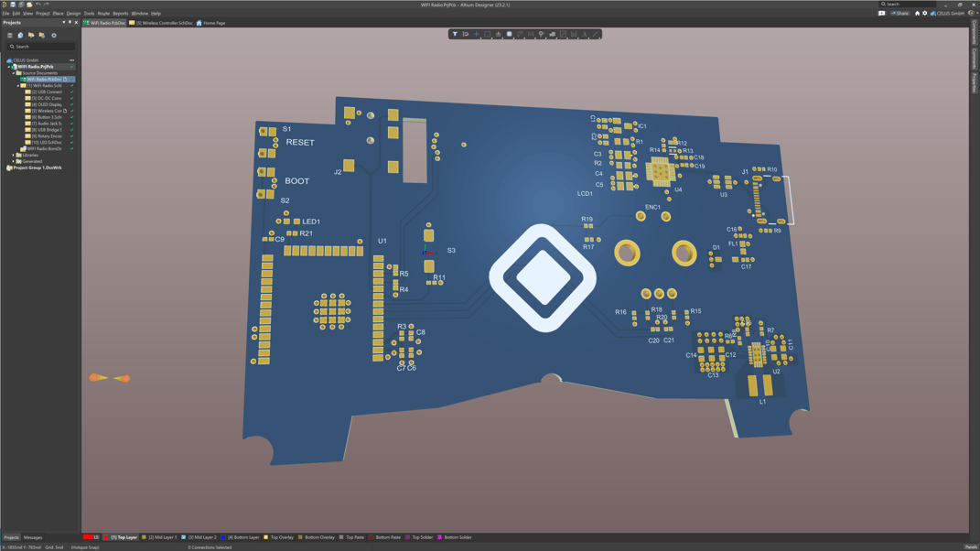This screenshot has width=980, height=551.
Task: Focus the Projects panel Search field
Action: (41, 47)
